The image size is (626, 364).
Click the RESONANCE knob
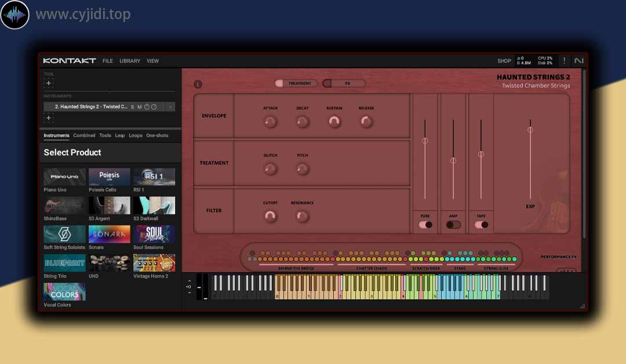coord(302,216)
